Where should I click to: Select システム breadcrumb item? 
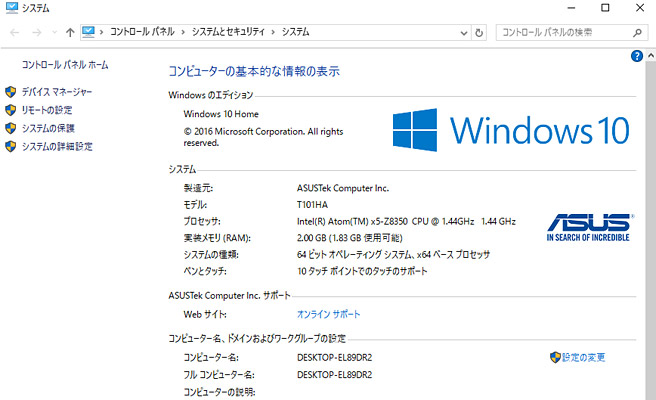coord(295,32)
